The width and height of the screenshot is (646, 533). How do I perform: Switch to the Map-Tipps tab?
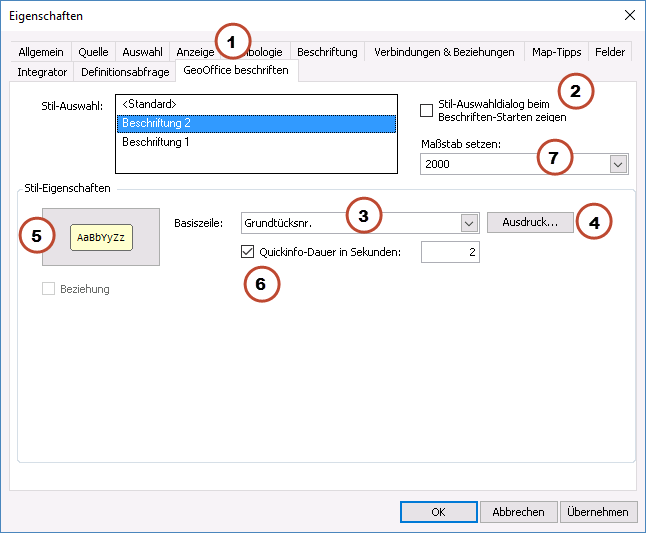pyautogui.click(x=556, y=52)
